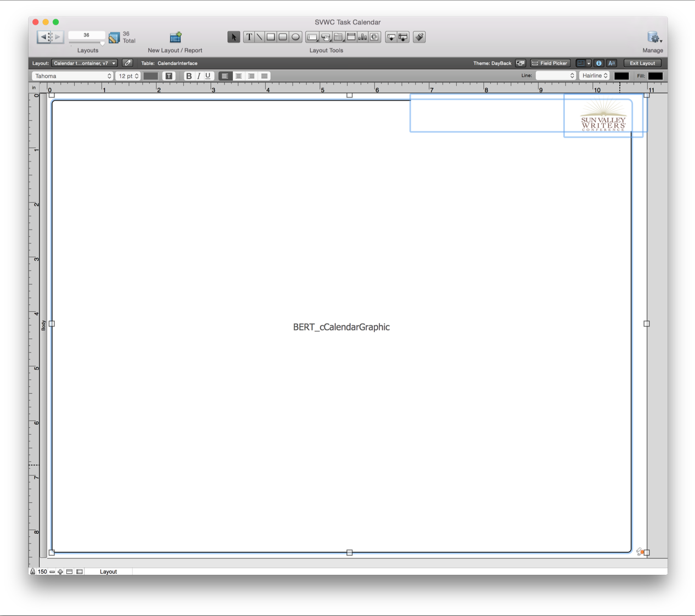
Task: Select the arrow selection tool
Action: click(233, 37)
